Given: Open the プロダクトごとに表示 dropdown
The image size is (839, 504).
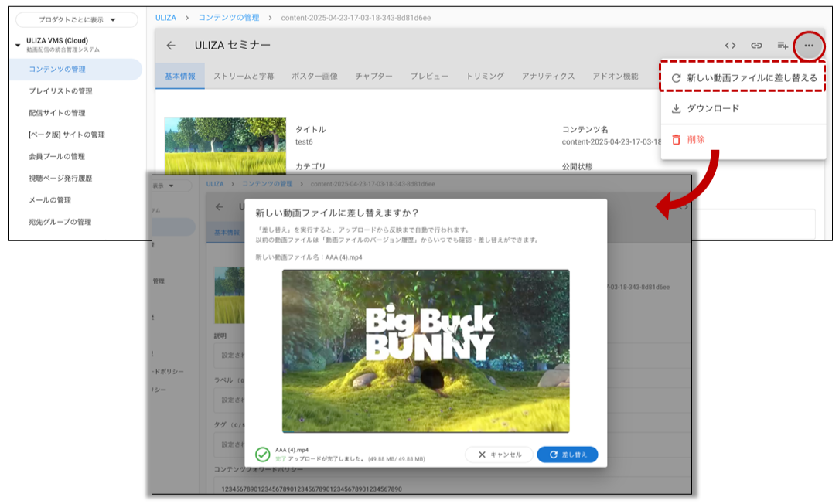Looking at the screenshot, I should point(77,20).
